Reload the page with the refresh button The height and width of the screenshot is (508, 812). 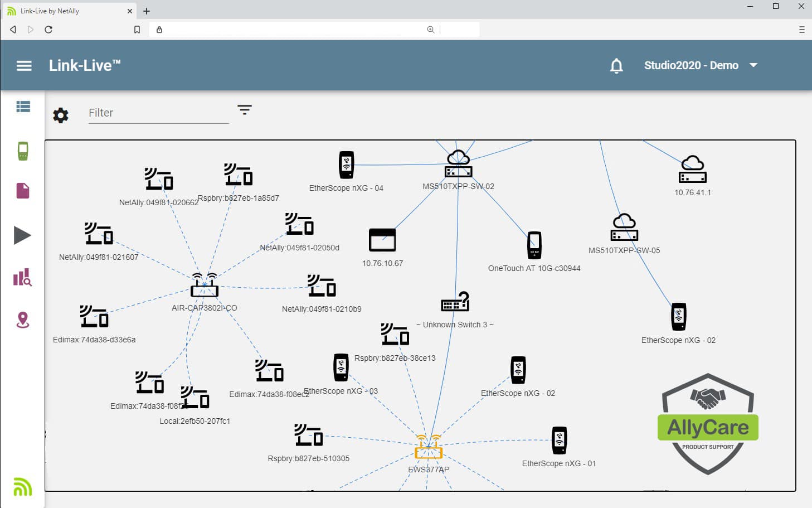48,30
